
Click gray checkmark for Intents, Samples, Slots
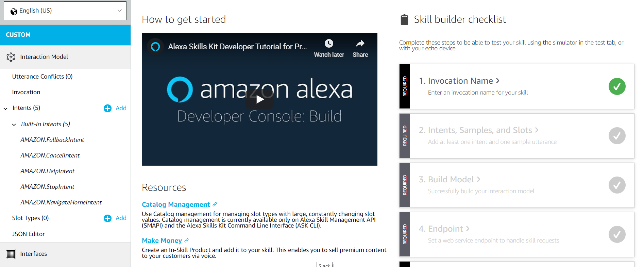point(617,136)
